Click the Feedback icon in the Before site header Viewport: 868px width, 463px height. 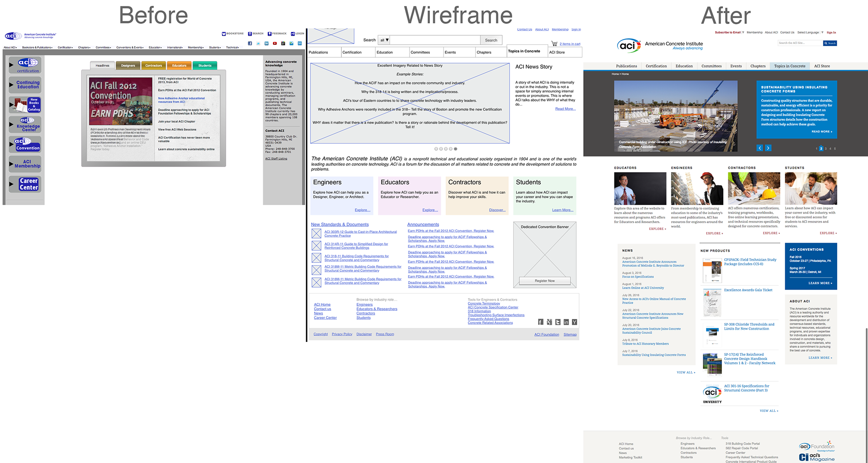269,33
